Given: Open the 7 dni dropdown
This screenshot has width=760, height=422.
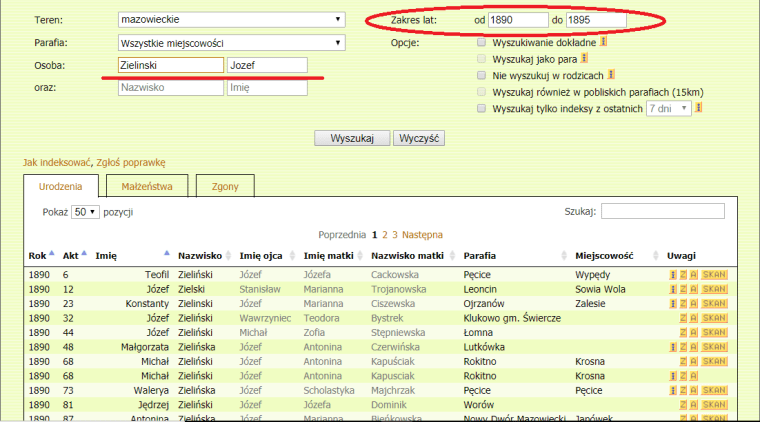Looking at the screenshot, I should [x=669, y=107].
